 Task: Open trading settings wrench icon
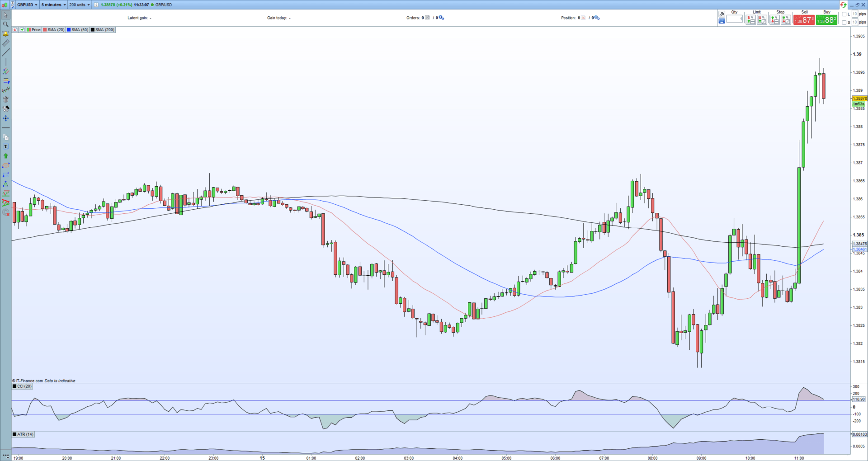(x=722, y=14)
